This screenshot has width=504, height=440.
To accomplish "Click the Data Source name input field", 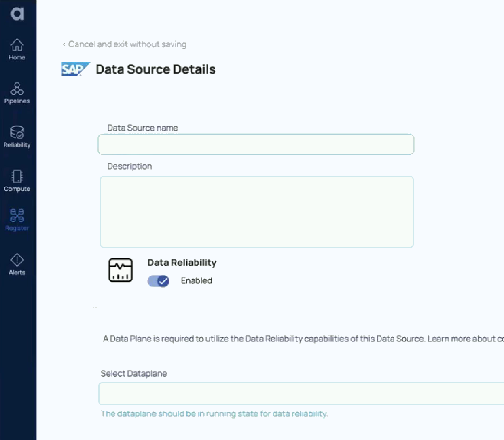I will [x=256, y=144].
